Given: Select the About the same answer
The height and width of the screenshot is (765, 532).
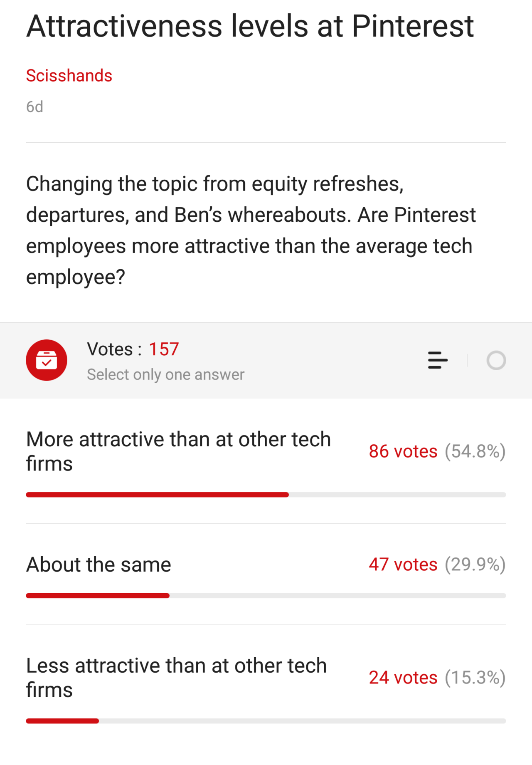Looking at the screenshot, I should point(98,564).
